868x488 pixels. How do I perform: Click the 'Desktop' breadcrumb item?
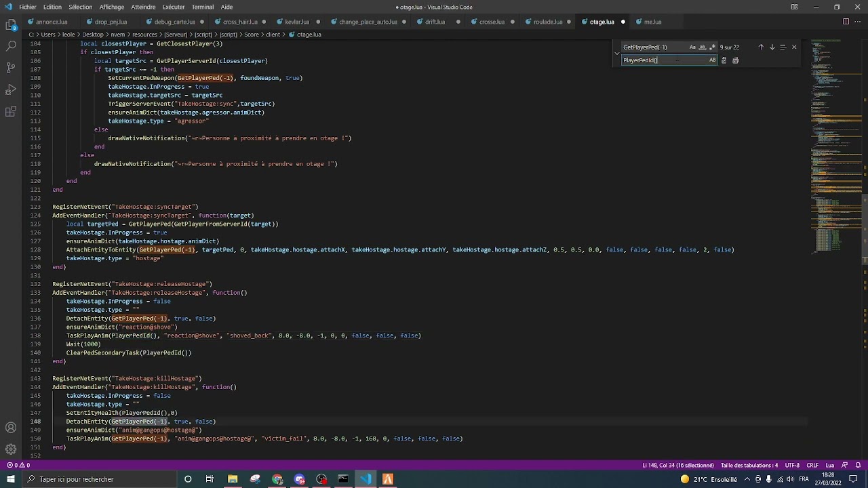pyautogui.click(x=93, y=35)
